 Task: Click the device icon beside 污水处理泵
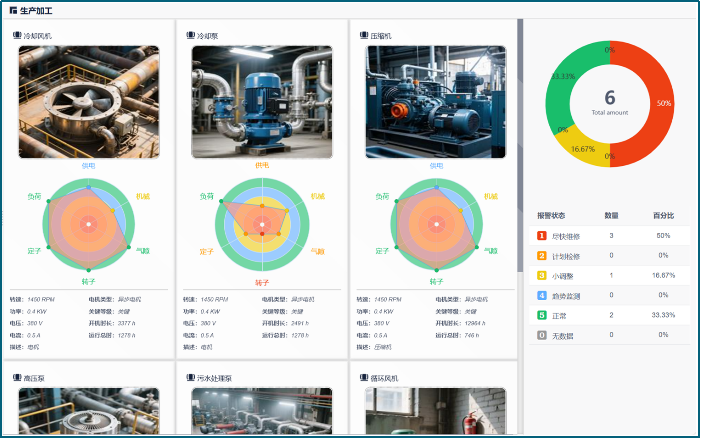tap(190, 378)
